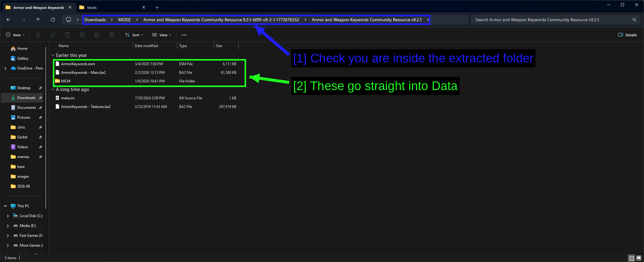Click the MODZ breadcrumb segment
This screenshot has height=262, width=644.
tap(124, 20)
